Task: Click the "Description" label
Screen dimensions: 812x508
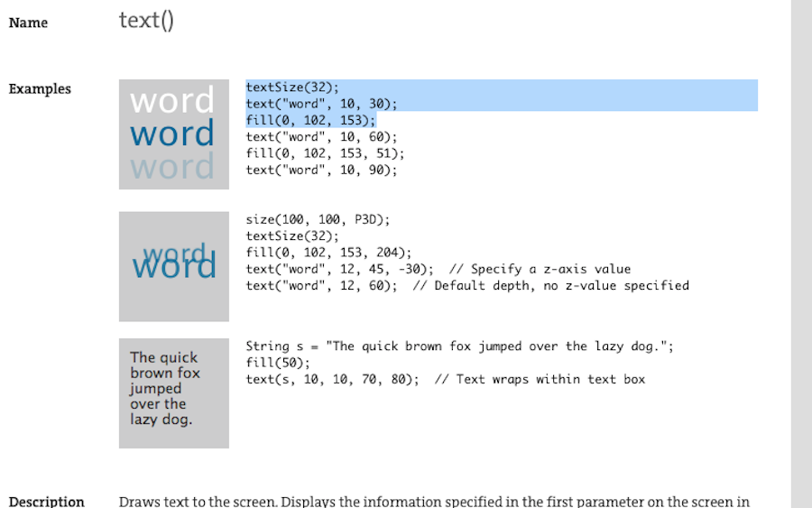Action: point(47,502)
